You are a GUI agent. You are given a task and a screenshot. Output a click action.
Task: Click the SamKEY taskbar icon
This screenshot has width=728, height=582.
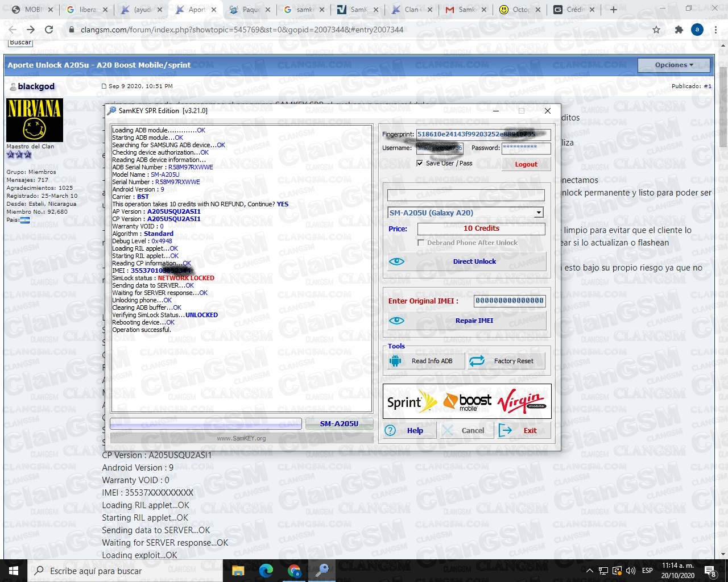click(x=322, y=570)
